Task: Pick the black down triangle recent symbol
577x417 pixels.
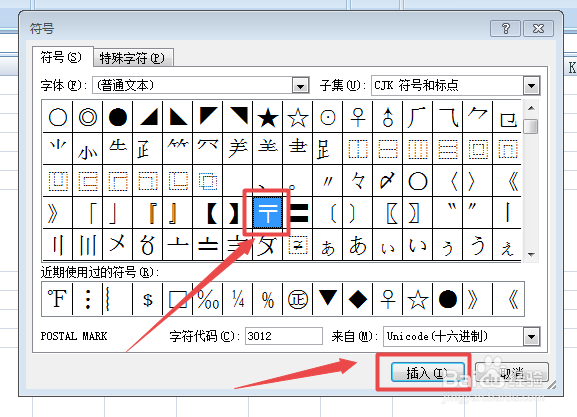Action: [x=328, y=299]
